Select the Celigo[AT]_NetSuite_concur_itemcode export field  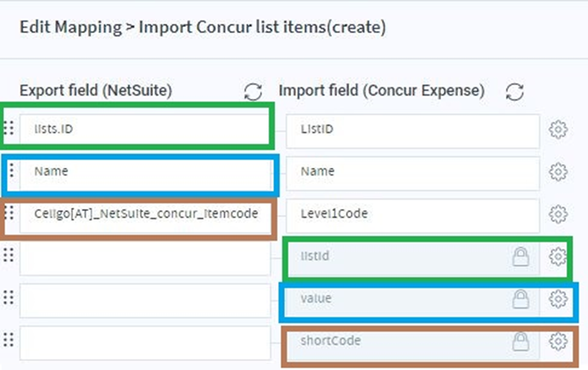pos(145,216)
